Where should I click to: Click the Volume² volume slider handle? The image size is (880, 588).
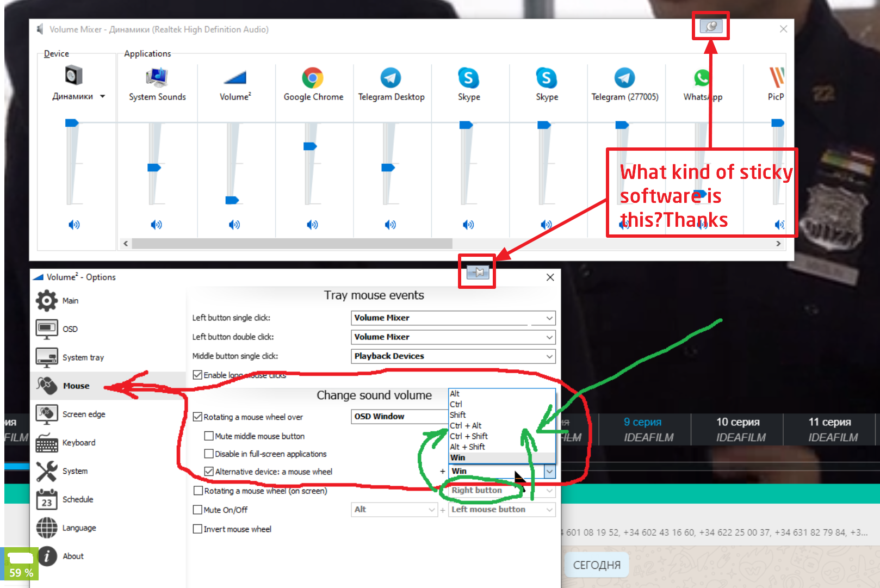(x=232, y=200)
